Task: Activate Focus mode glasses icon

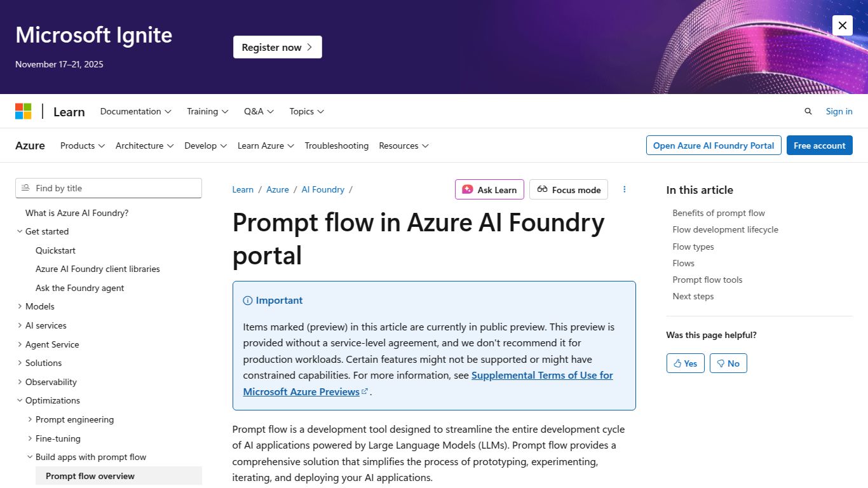Action: pos(542,189)
